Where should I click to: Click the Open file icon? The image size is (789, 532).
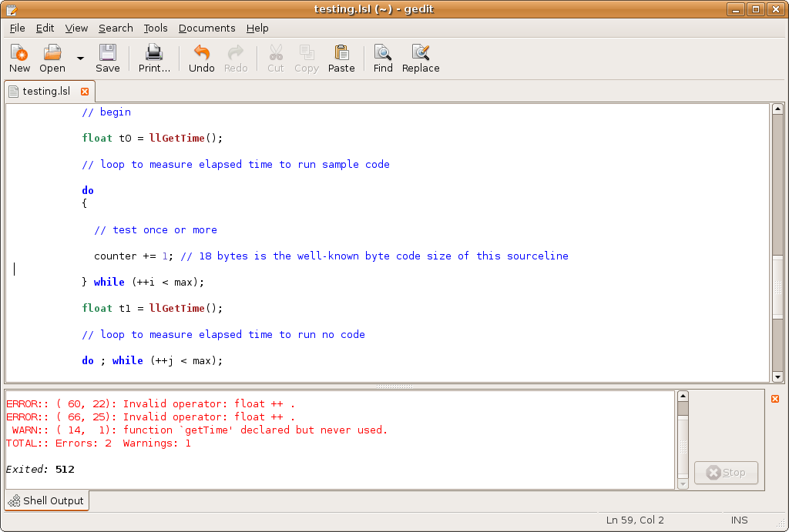click(x=52, y=53)
